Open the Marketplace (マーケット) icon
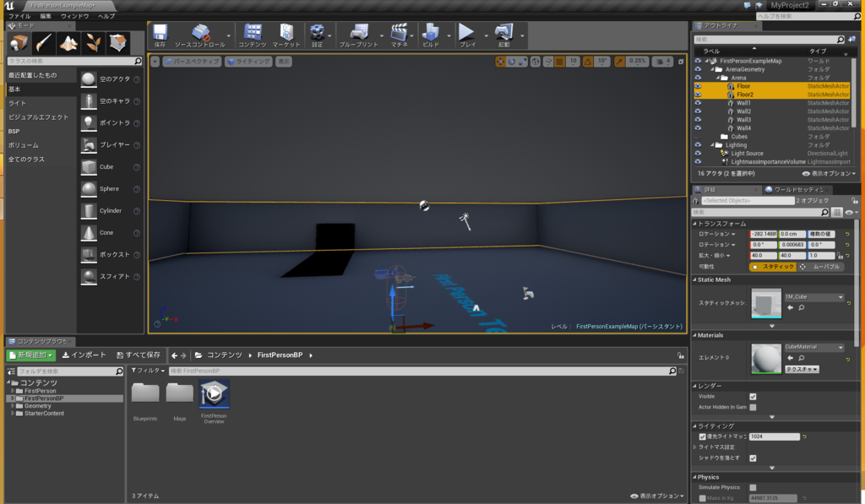 coord(286,33)
